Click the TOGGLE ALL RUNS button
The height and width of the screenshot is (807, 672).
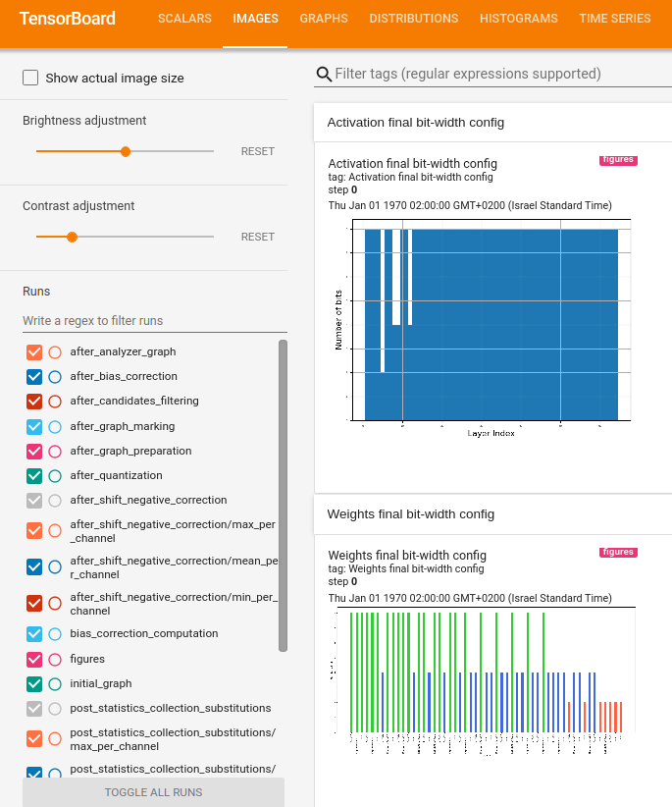pos(153,792)
